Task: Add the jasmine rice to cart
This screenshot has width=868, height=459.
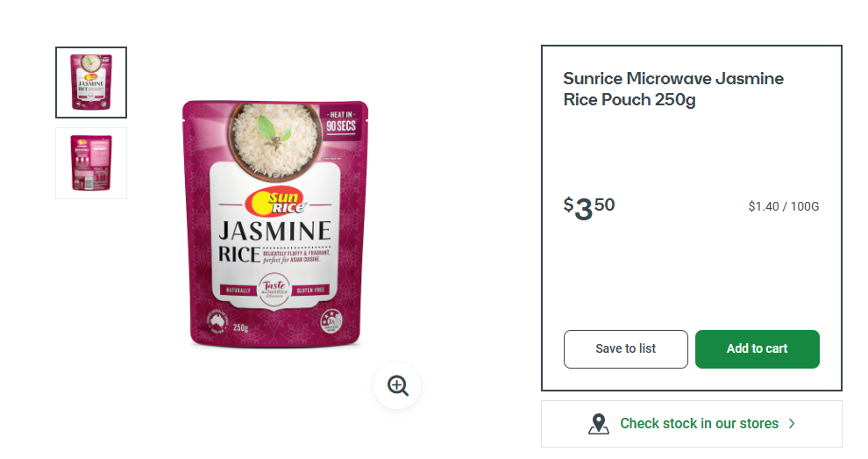Action: click(757, 349)
